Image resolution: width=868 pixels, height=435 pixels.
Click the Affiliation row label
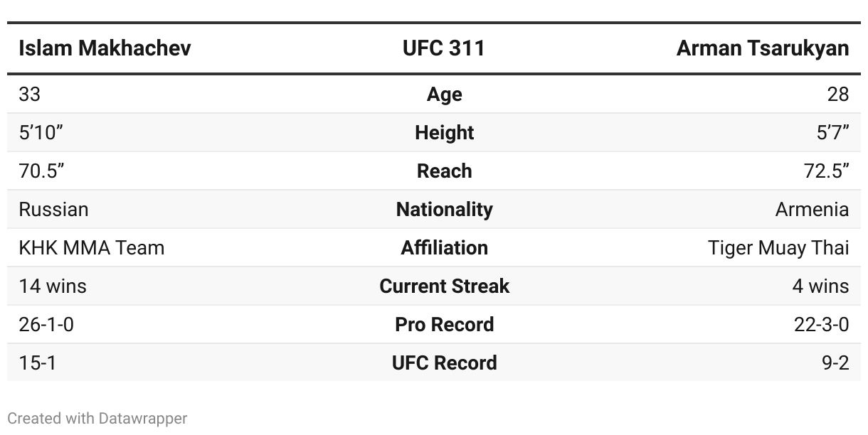(x=444, y=248)
